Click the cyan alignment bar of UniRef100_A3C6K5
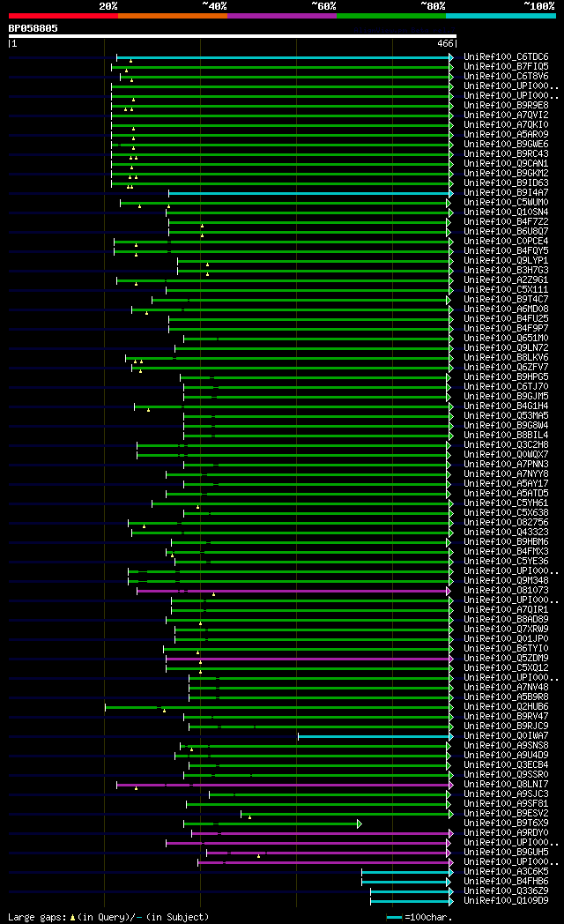Screen dimensions: 564x924 (x=407, y=872)
